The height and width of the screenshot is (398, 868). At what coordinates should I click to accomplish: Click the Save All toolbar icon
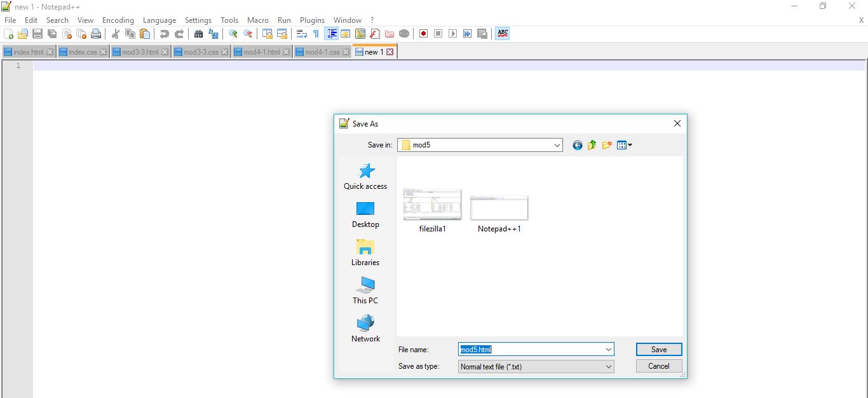52,34
